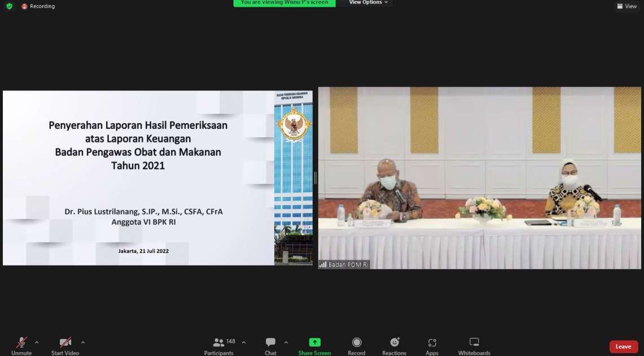644x356 pixels.
Task: Click the Recording status indicator
Action: pos(38,6)
